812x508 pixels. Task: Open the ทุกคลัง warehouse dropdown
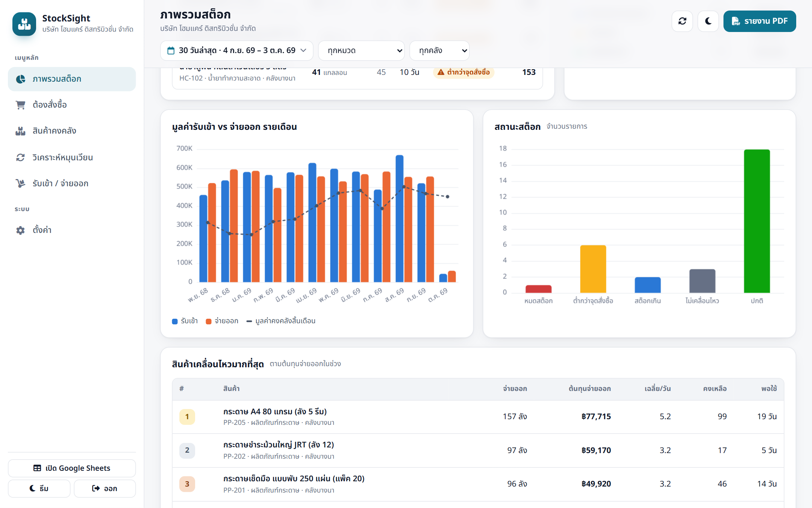click(x=439, y=50)
